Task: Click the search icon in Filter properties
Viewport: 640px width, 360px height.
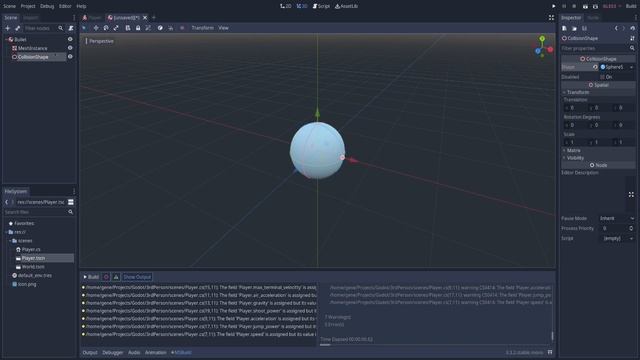Action: 632,48
